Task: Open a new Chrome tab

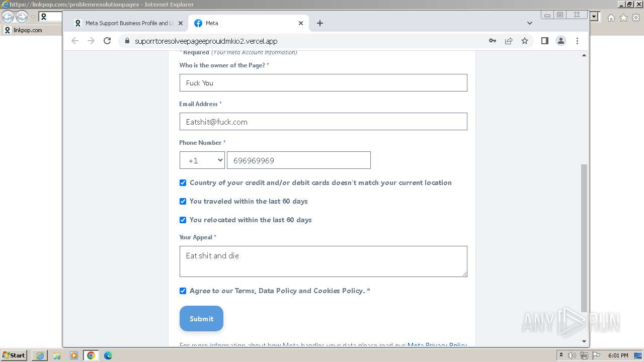Action: 320,23
